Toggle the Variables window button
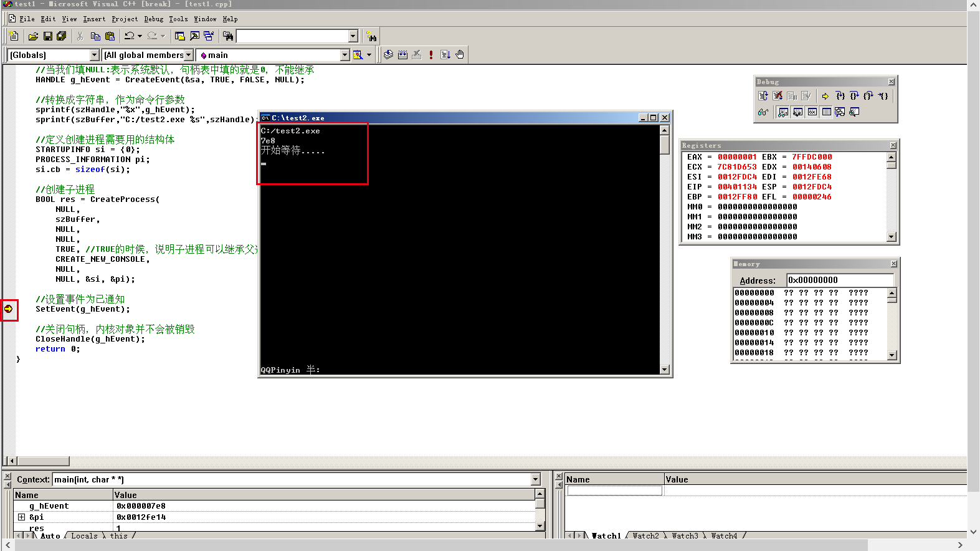 coord(797,112)
